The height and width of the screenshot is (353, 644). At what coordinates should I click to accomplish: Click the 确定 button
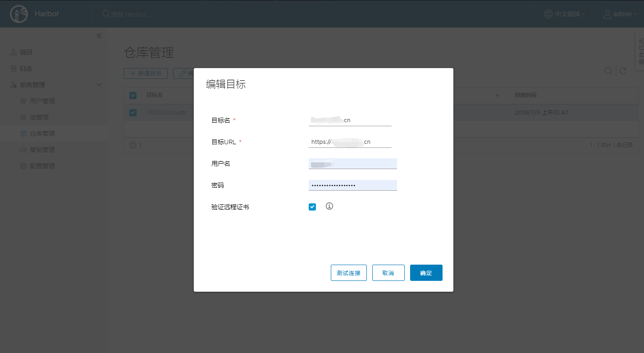pyautogui.click(x=426, y=273)
